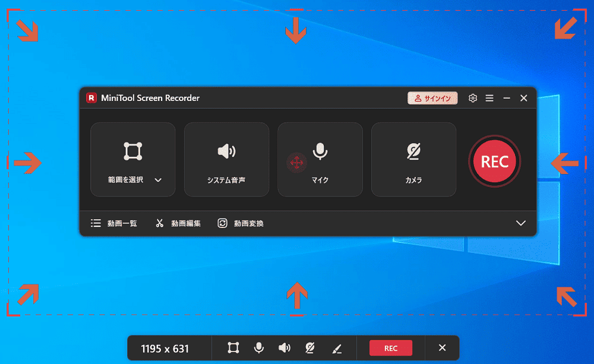Mute the speaker icon on the floating toolbar

click(x=285, y=348)
